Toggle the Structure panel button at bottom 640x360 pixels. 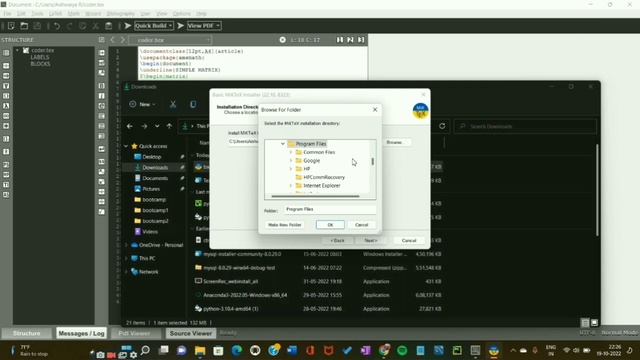pos(27,333)
